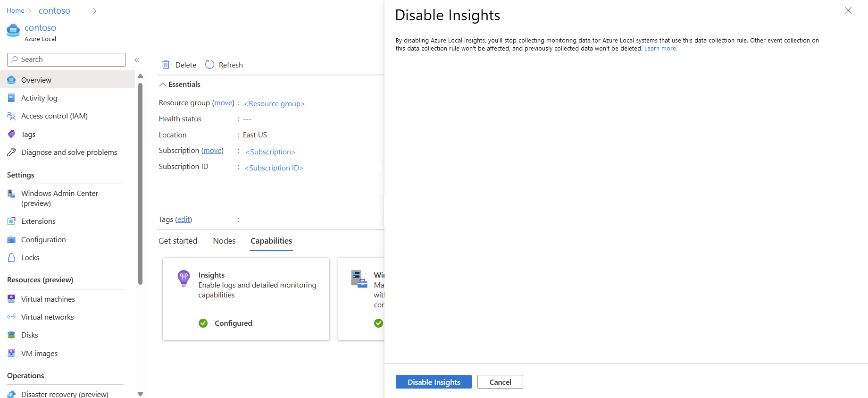Switch to the Get started tab

point(178,241)
